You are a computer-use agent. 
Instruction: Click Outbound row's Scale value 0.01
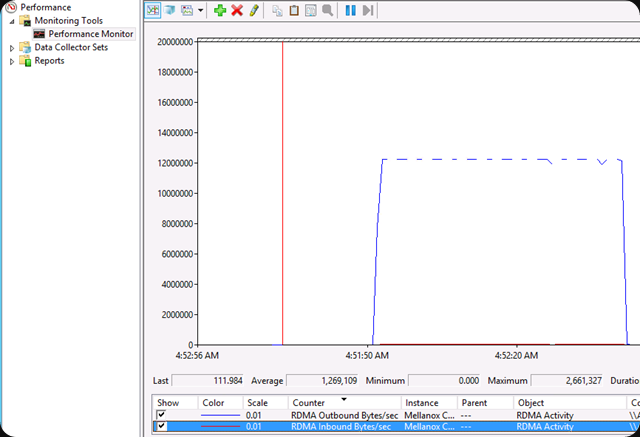(253, 415)
